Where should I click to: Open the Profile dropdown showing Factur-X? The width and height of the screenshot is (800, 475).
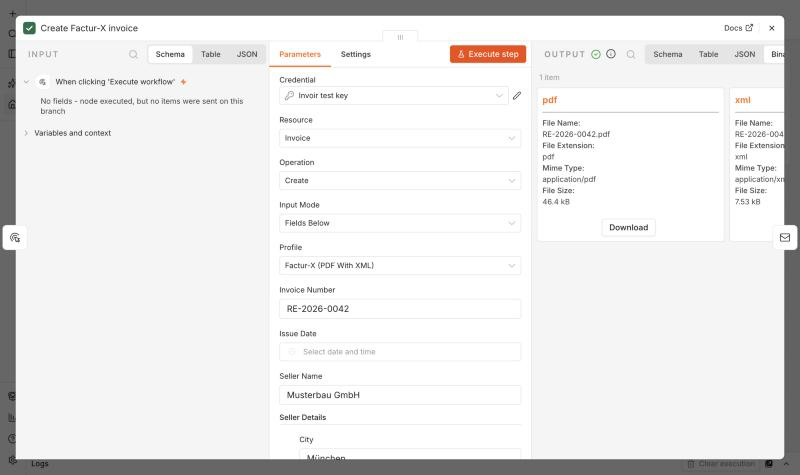400,266
